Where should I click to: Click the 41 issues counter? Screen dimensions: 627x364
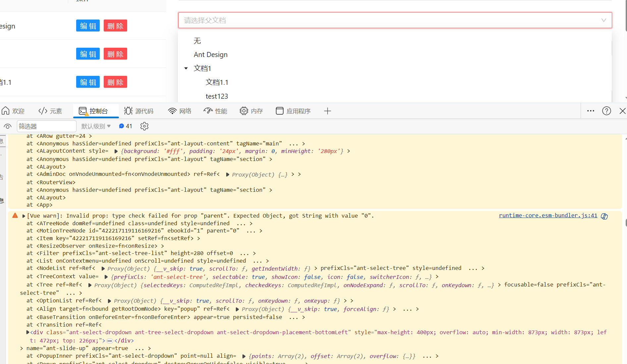(x=126, y=126)
